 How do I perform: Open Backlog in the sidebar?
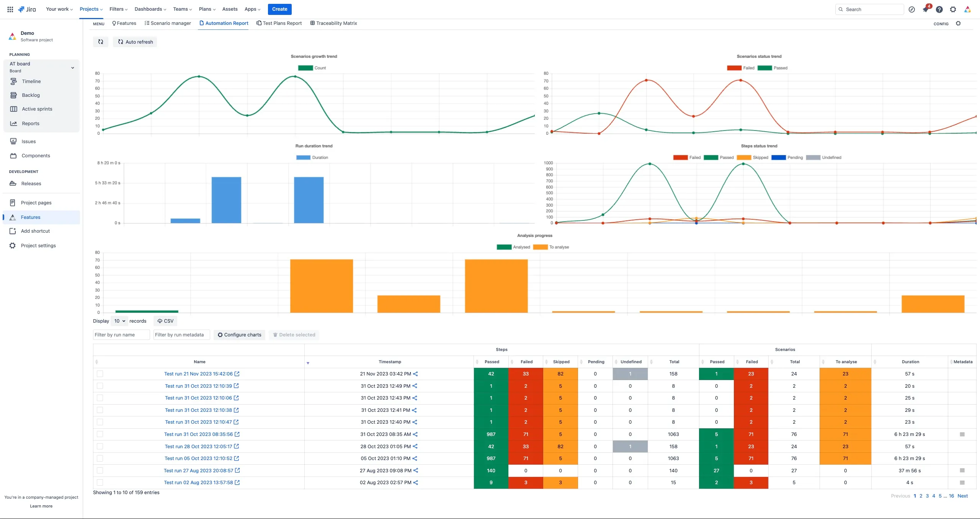click(x=31, y=95)
